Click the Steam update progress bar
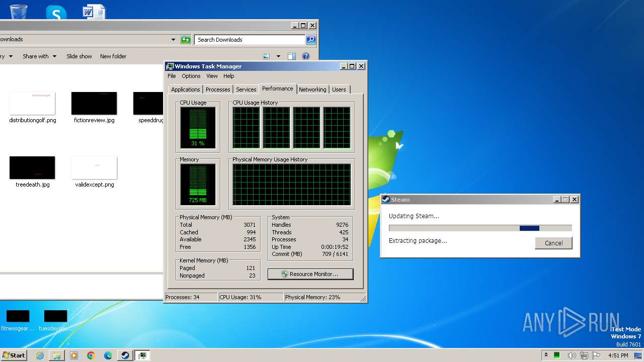The height and width of the screenshot is (362, 644). click(480, 228)
